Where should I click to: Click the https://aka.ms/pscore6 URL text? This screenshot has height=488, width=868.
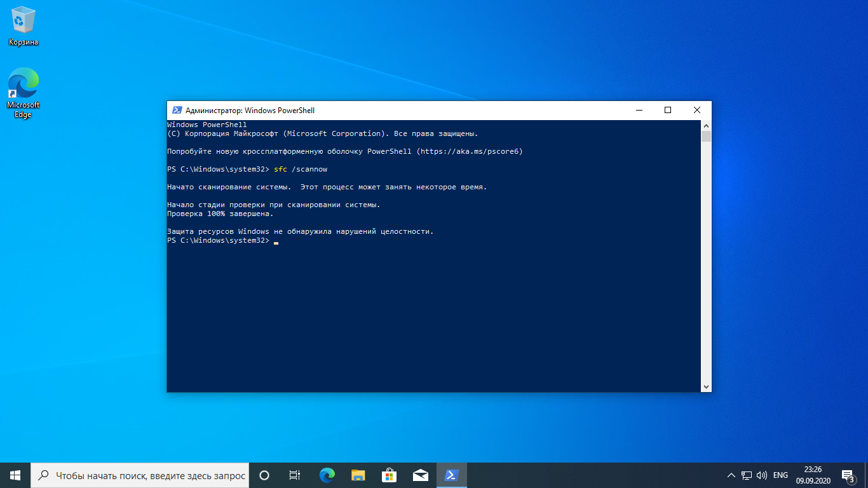pyautogui.click(x=470, y=152)
